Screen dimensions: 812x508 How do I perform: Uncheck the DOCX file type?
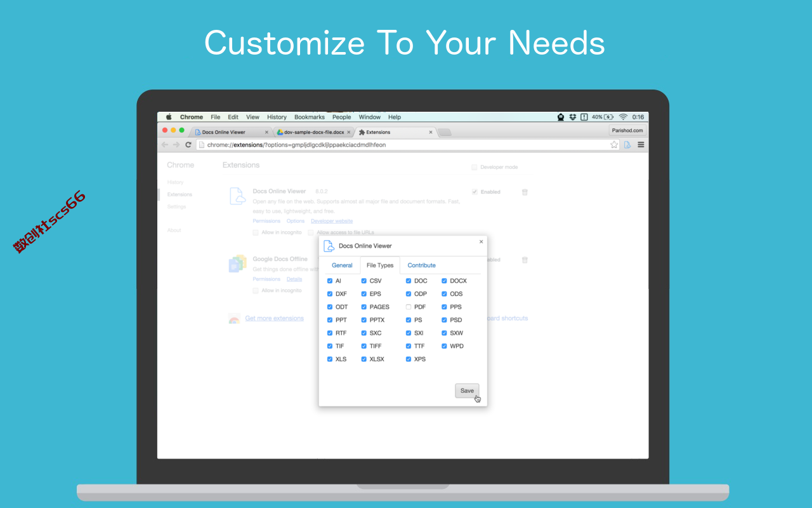pyautogui.click(x=444, y=281)
